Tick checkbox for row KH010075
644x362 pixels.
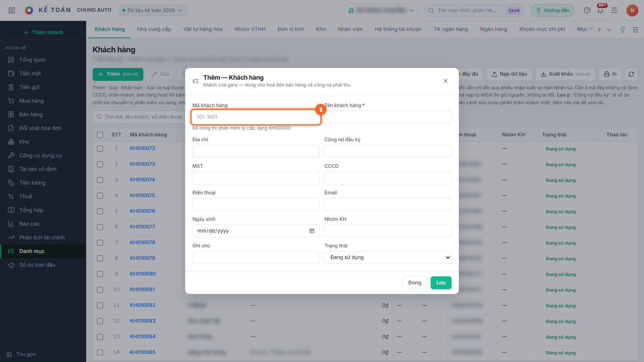pos(100,195)
